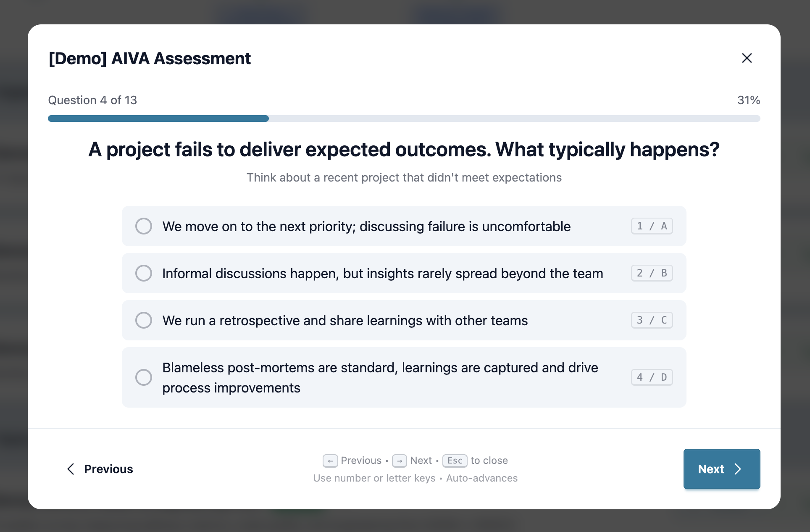
Task: Click the Esc key hint badge
Action: click(455, 461)
